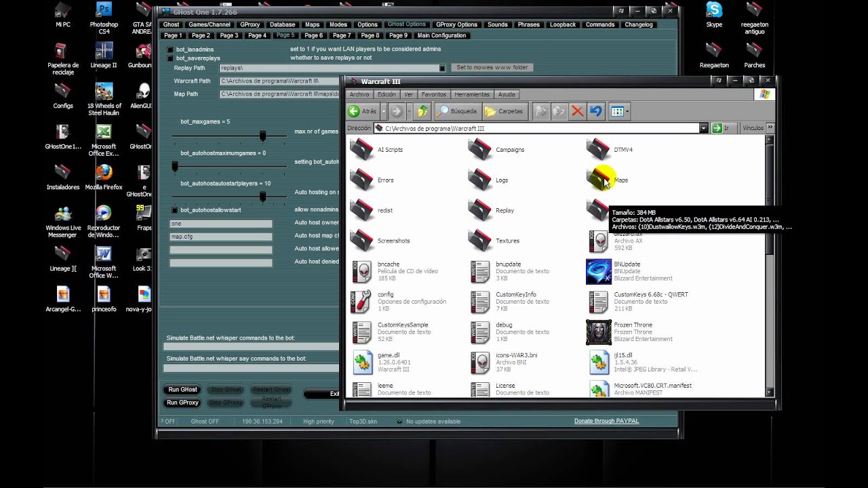868x488 pixels.
Task: Select the Frozen Throne executable icon
Action: [599, 332]
